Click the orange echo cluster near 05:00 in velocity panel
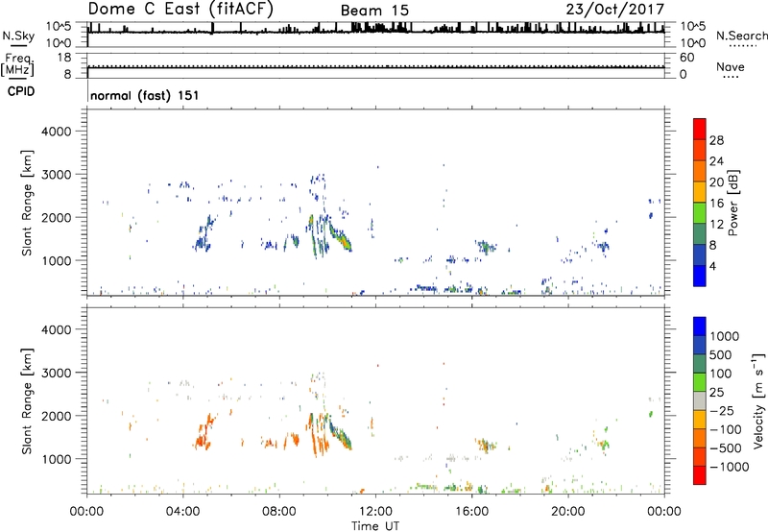This screenshot has height=532, width=768. pos(204,432)
